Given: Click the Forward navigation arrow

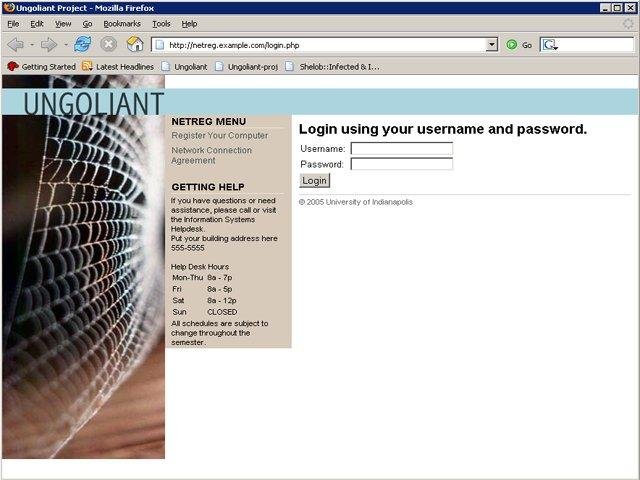Looking at the screenshot, I should coord(49,44).
